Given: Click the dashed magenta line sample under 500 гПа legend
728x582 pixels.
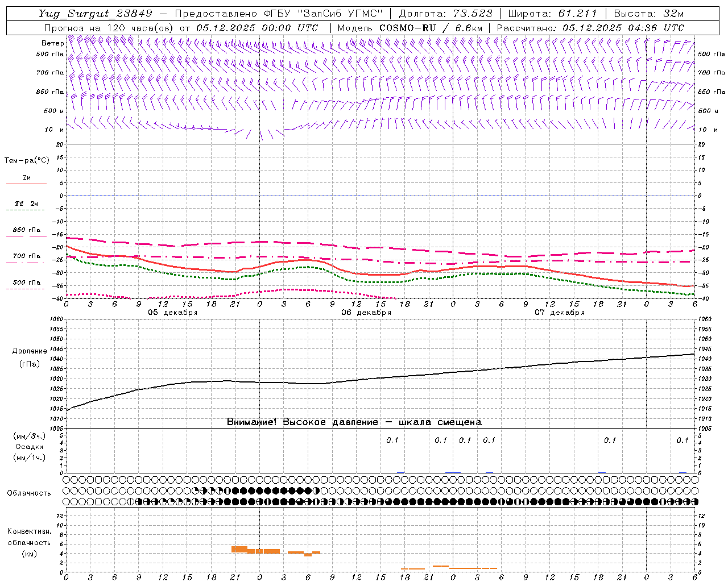Looking at the screenshot, I should (x=25, y=289).
